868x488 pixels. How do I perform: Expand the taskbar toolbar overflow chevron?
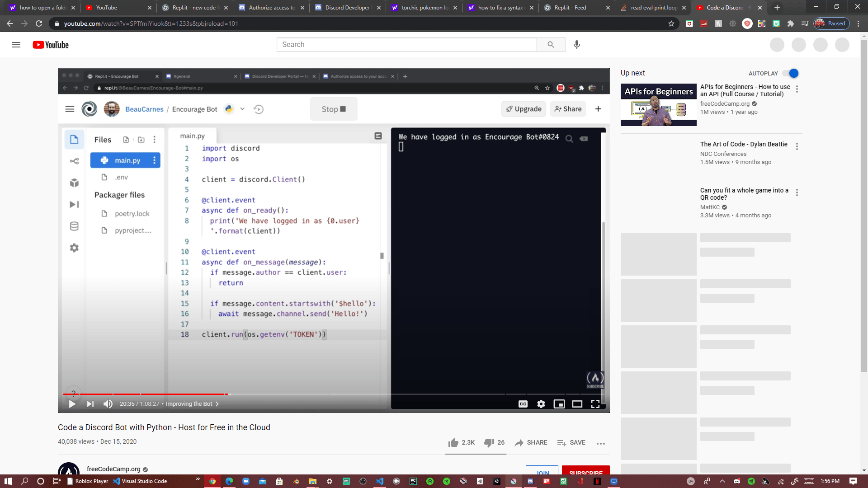pos(198,479)
